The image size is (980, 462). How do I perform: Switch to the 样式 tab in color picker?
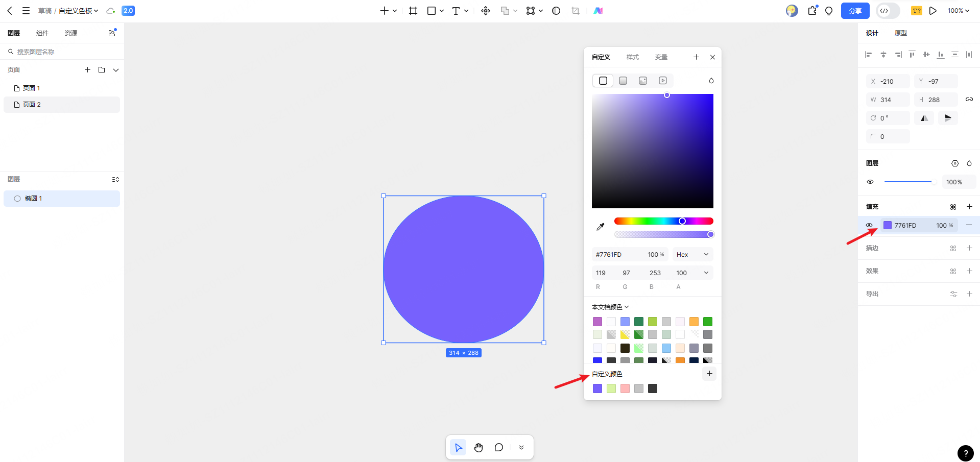[x=633, y=57]
